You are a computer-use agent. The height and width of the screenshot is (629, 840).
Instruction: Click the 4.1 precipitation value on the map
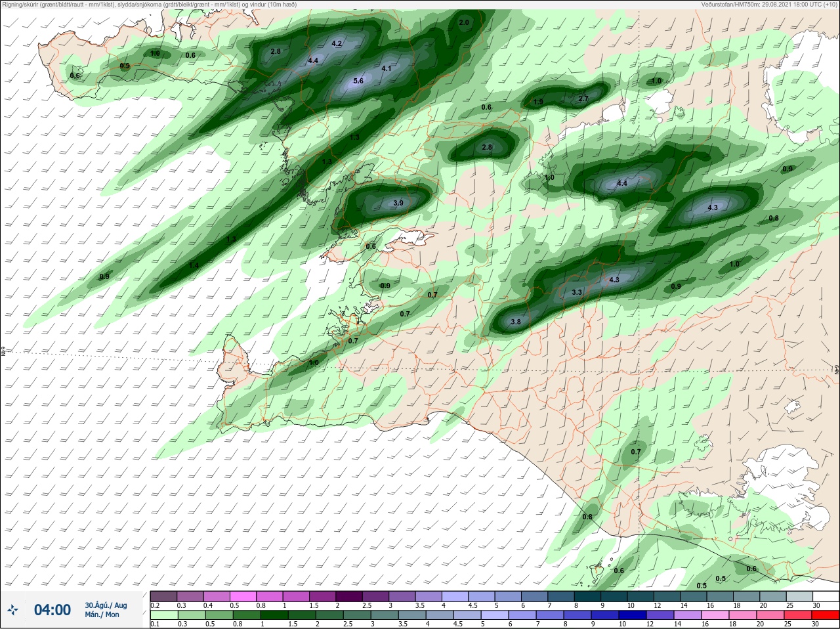(x=387, y=68)
